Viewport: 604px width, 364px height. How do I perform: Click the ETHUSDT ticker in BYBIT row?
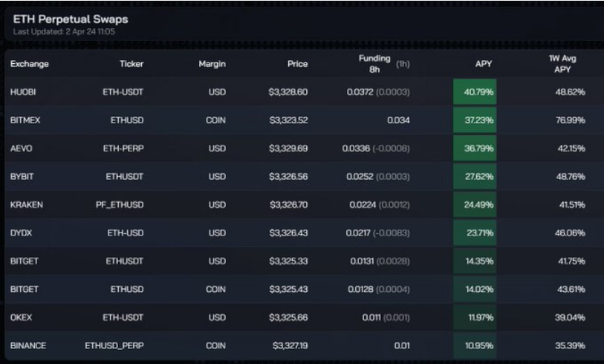(x=124, y=176)
